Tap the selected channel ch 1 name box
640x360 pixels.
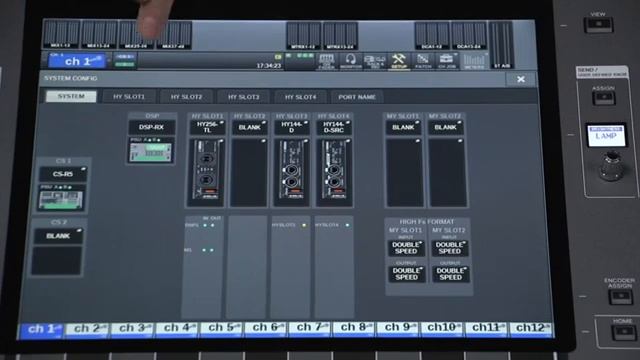[77, 61]
